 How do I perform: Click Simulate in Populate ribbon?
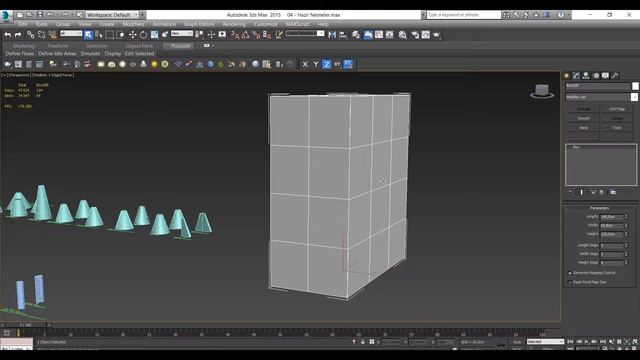90,54
